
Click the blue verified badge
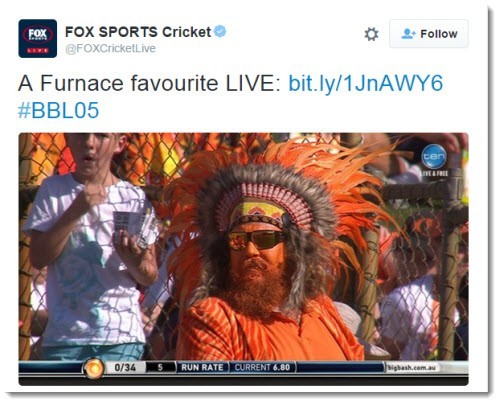(x=220, y=31)
